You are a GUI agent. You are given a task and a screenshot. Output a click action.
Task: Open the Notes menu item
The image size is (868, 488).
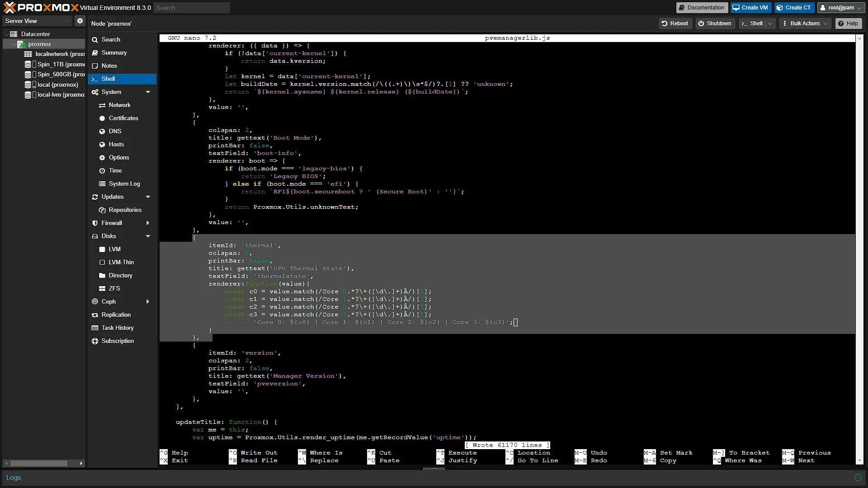122,66
